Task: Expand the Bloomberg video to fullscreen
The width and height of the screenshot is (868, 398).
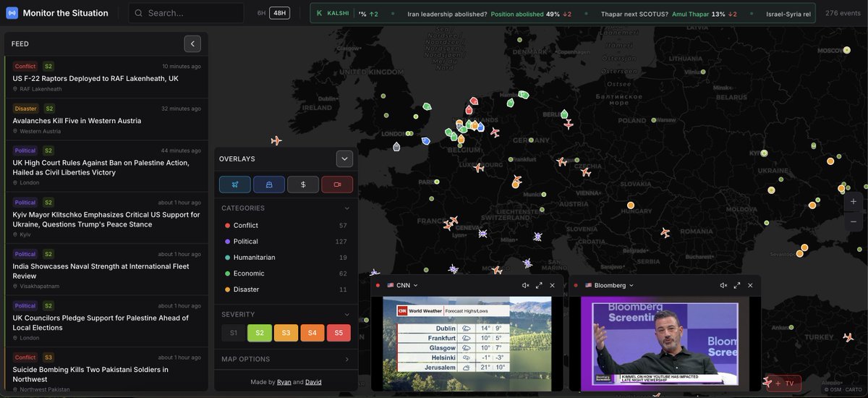Action: [737, 285]
